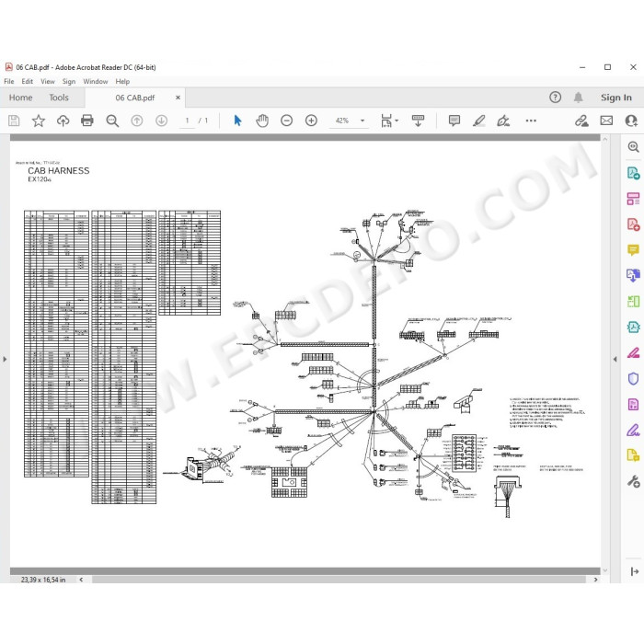The image size is (644, 644).
Task: Open Combine Files tool in sidebar
Action: pyautogui.click(x=633, y=275)
